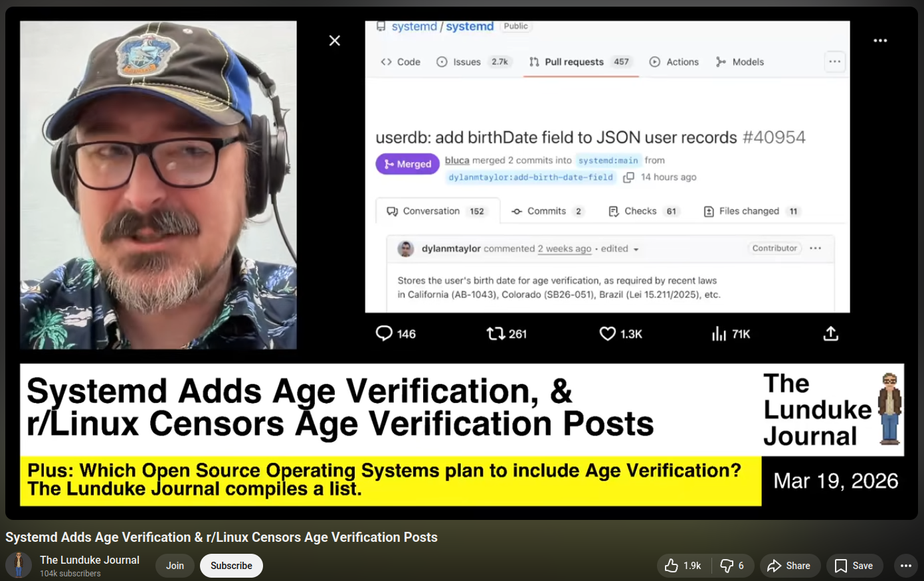Viewport: 924px width, 581px height.
Task: Open the Share options for this video
Action: point(790,566)
